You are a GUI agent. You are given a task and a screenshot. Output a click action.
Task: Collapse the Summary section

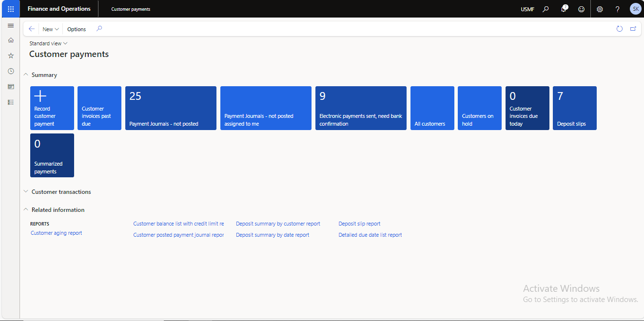tap(26, 75)
